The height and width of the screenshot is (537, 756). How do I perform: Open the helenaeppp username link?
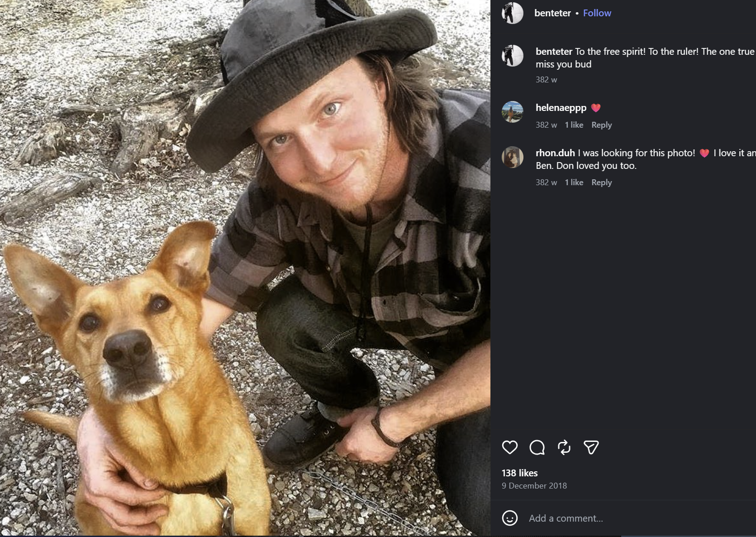coord(561,108)
